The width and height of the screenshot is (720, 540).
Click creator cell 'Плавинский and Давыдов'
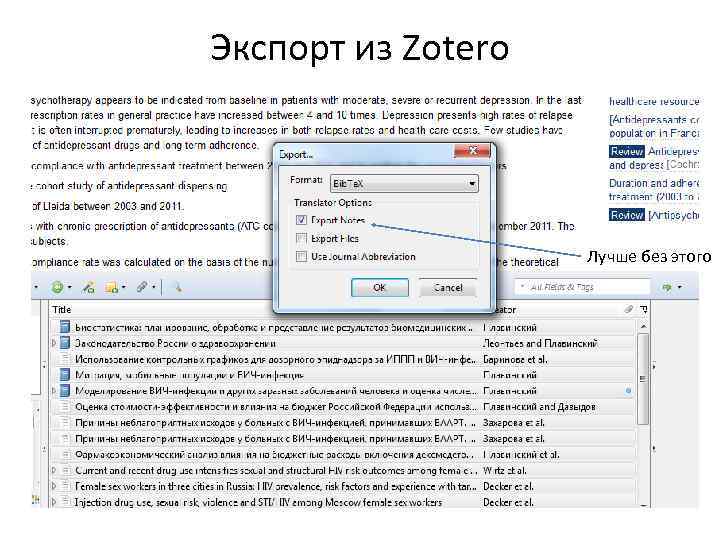coord(539,407)
